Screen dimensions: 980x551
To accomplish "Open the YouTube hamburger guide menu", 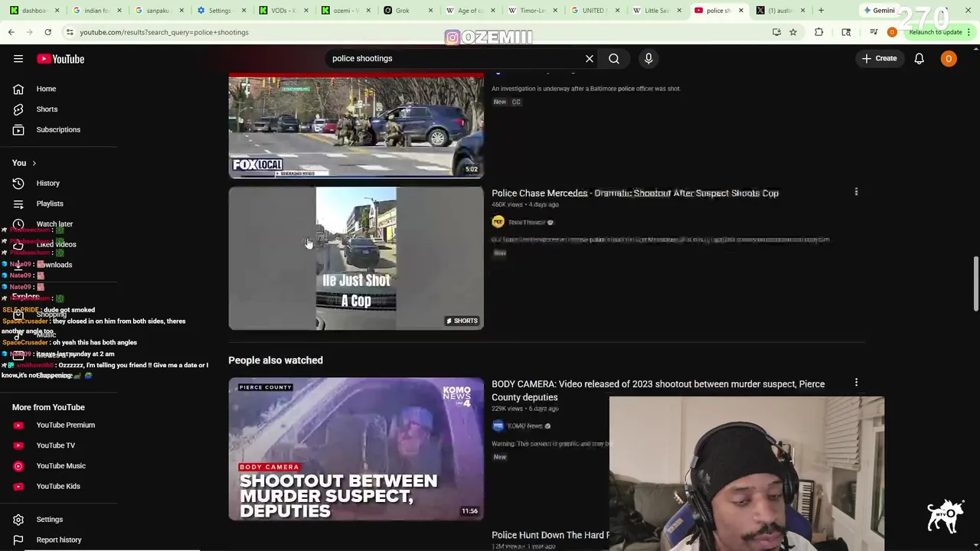I will pyautogui.click(x=18, y=59).
